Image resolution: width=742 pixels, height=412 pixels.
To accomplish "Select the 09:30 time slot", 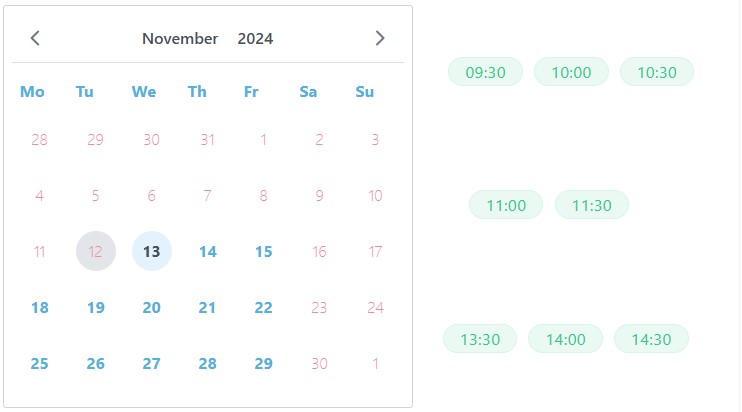I will click(x=486, y=72).
